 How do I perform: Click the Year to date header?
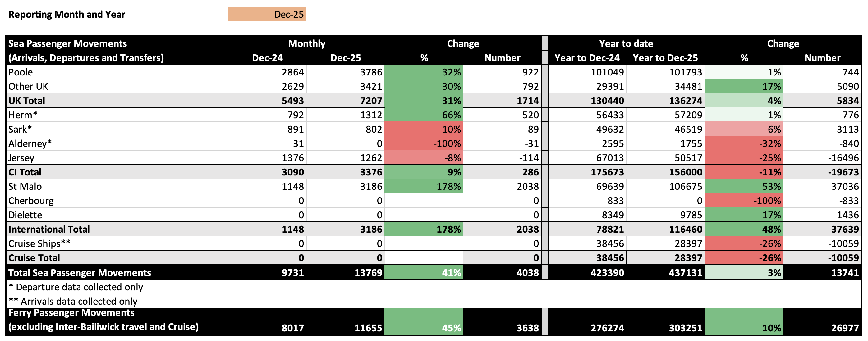click(x=626, y=43)
